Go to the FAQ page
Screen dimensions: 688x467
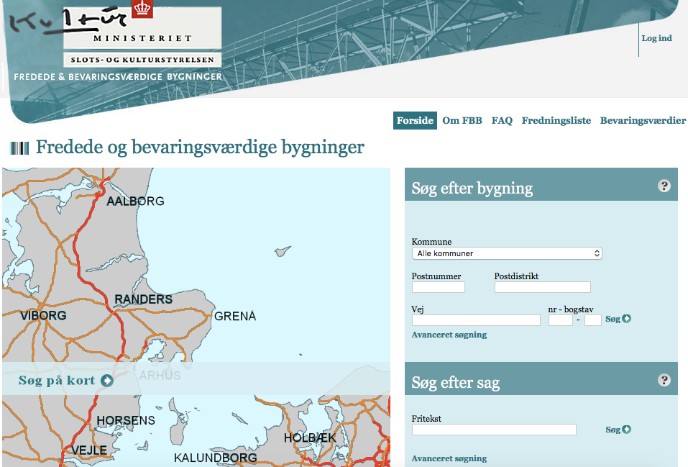click(502, 120)
